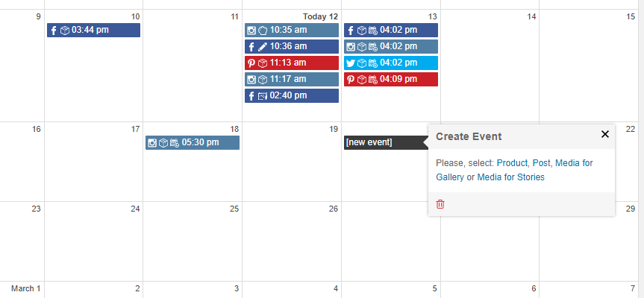
Task: Pick the Media for Stories link
Action: click(x=510, y=177)
